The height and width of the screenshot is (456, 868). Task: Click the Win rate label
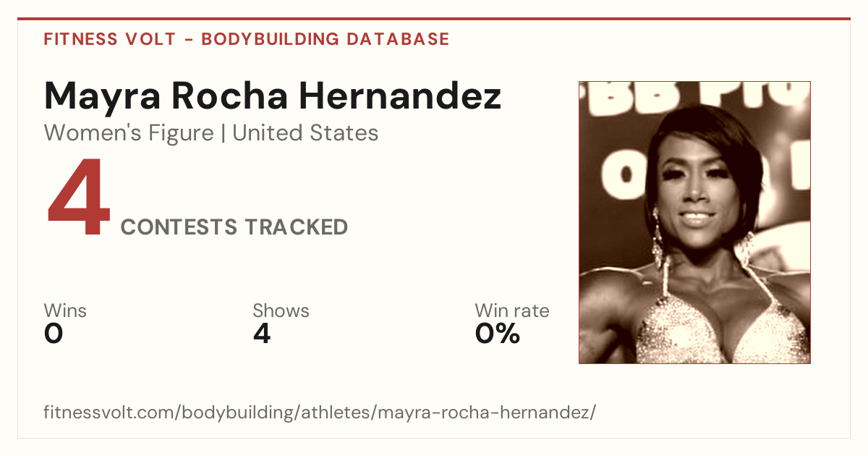[x=512, y=311]
